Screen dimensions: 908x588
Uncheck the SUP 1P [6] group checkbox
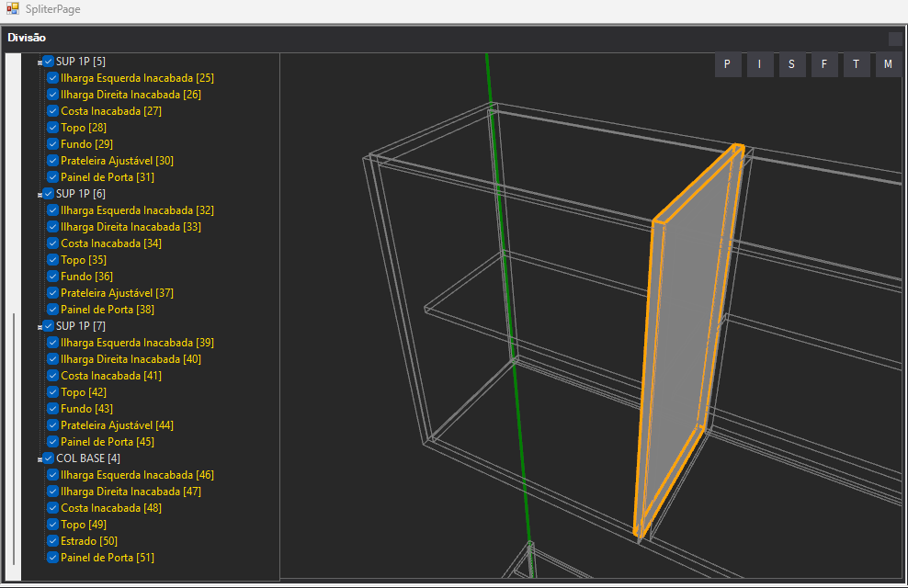pyautogui.click(x=49, y=194)
